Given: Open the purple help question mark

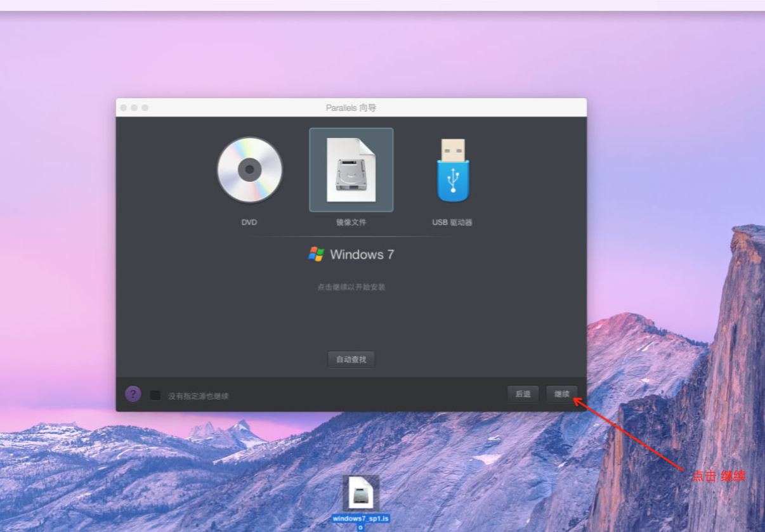Looking at the screenshot, I should tap(133, 394).
